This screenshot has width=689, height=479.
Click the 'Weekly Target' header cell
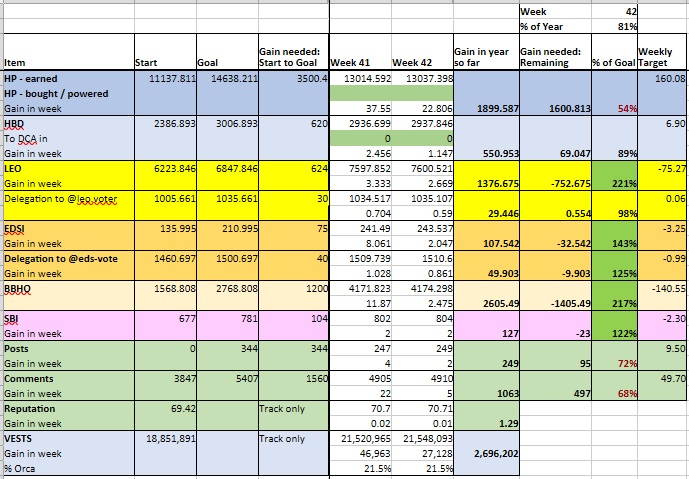661,56
